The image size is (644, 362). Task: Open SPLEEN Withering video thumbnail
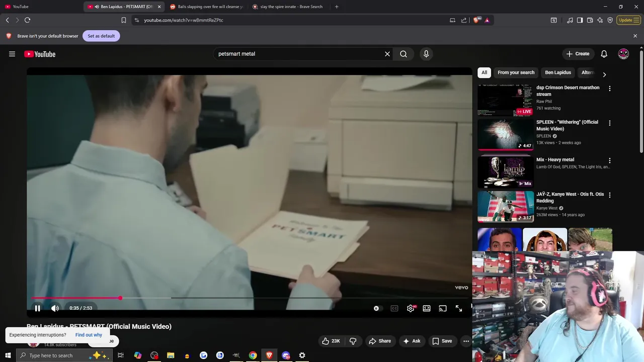[x=505, y=135]
